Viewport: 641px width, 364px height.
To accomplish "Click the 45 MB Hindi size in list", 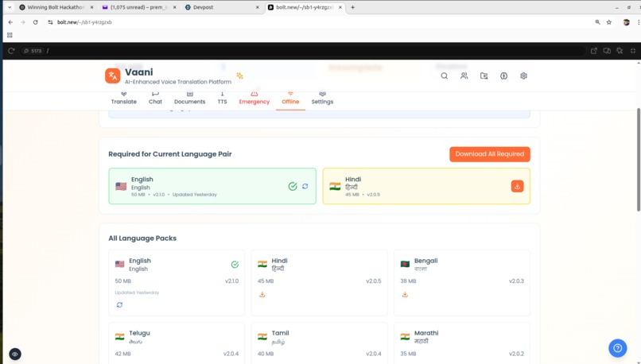I will click(x=266, y=281).
